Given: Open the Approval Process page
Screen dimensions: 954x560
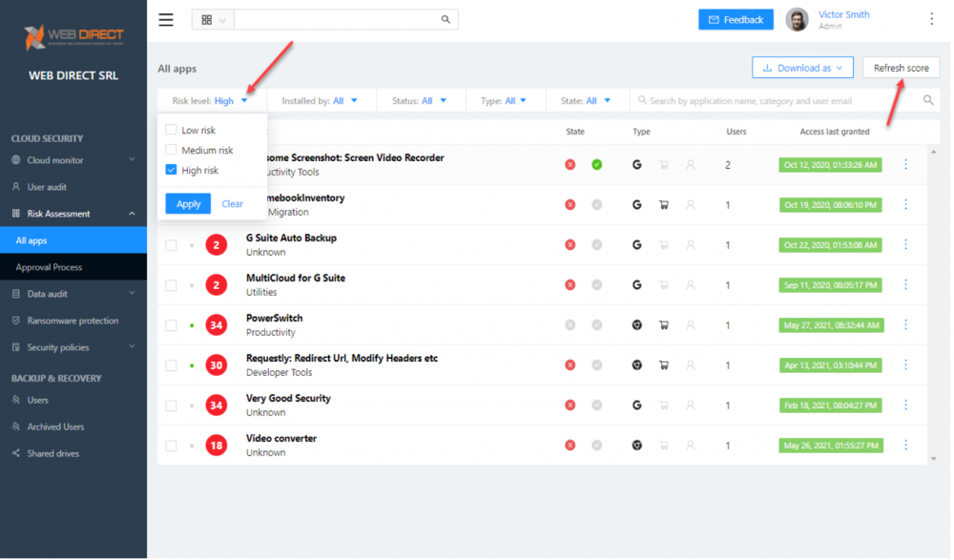Looking at the screenshot, I should [x=73, y=268].
